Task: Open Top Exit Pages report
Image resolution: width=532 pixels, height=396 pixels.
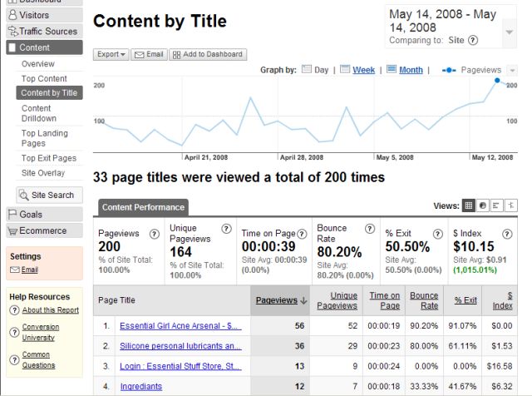Action: [49, 158]
